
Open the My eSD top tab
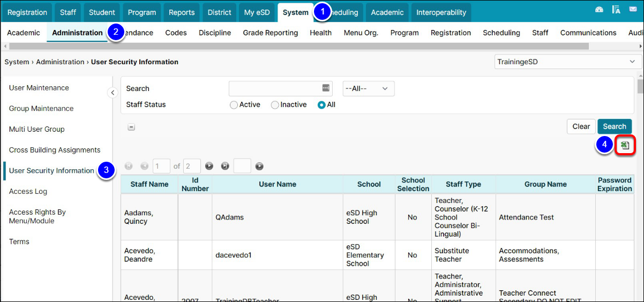[x=257, y=12]
